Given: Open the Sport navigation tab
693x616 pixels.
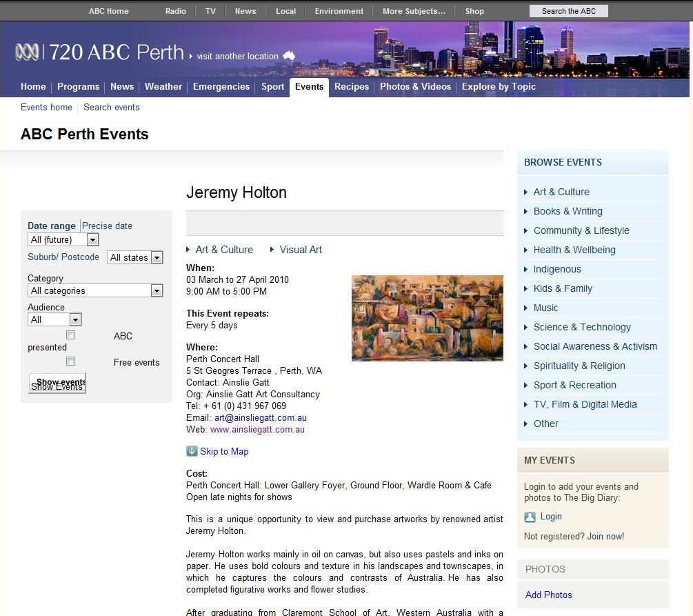Looking at the screenshot, I should (x=272, y=87).
